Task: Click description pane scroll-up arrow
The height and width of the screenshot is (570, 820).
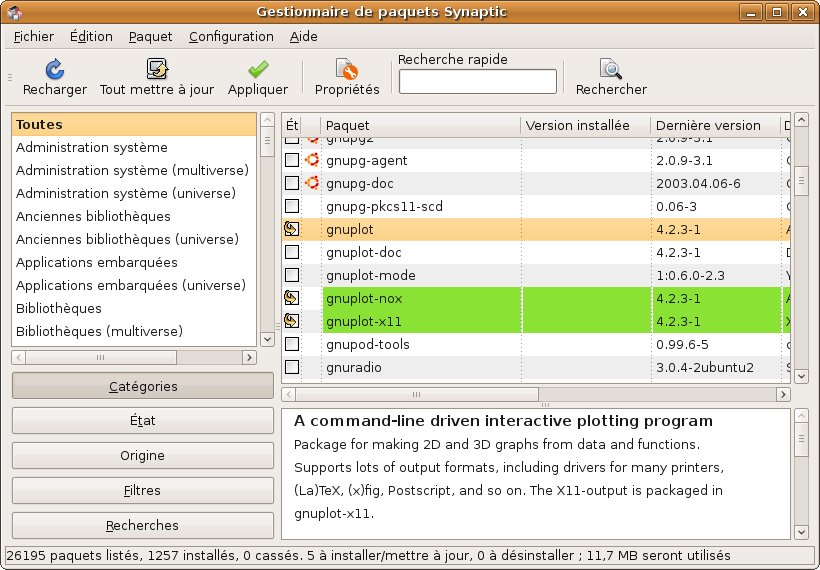Action: (801, 416)
